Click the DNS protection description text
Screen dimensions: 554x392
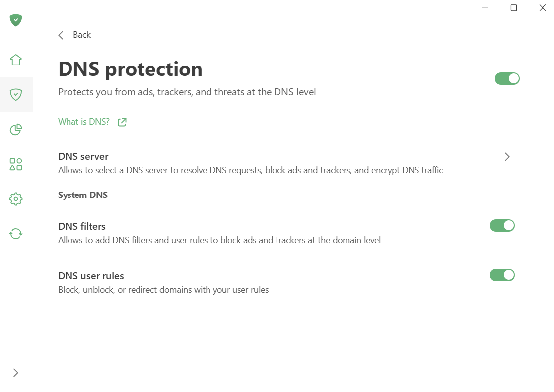click(187, 92)
